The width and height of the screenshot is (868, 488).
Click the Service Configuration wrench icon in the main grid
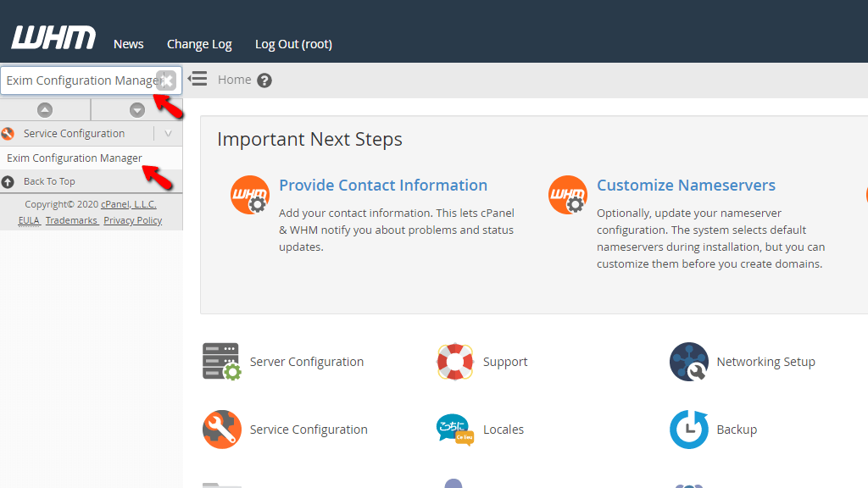[x=221, y=430]
